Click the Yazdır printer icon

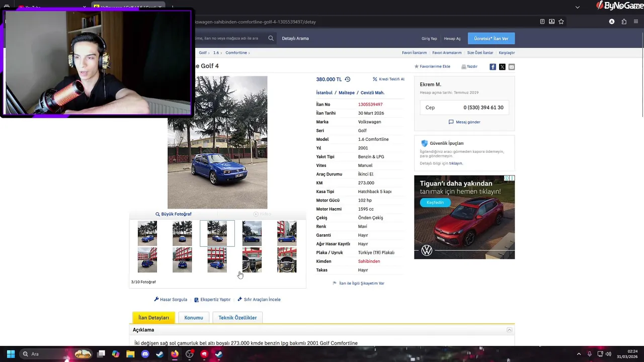coord(463,66)
